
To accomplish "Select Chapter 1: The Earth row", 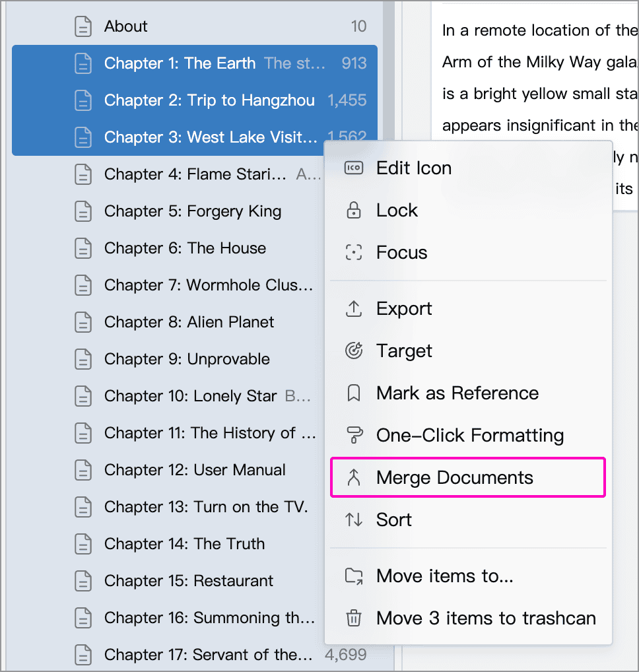I will 195,63.
